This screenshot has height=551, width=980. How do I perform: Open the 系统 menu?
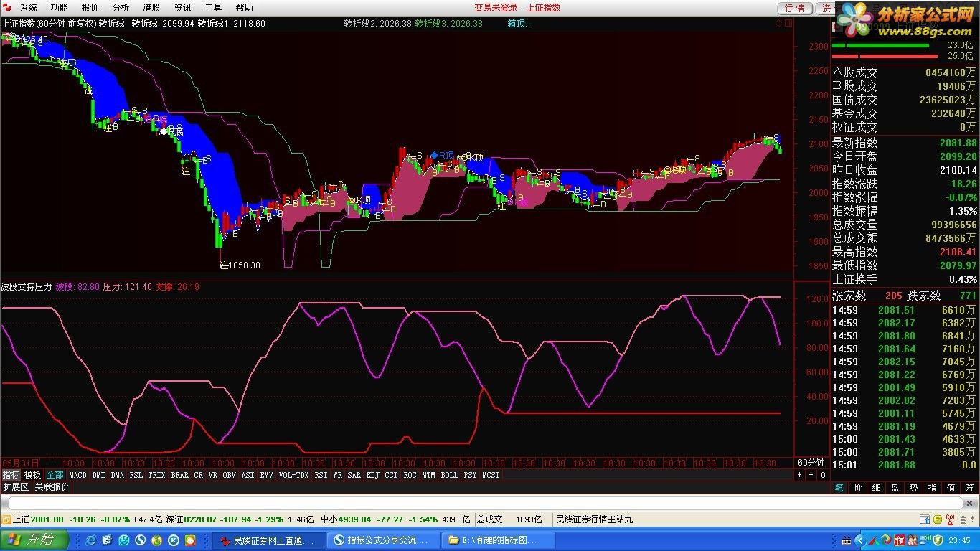point(29,8)
